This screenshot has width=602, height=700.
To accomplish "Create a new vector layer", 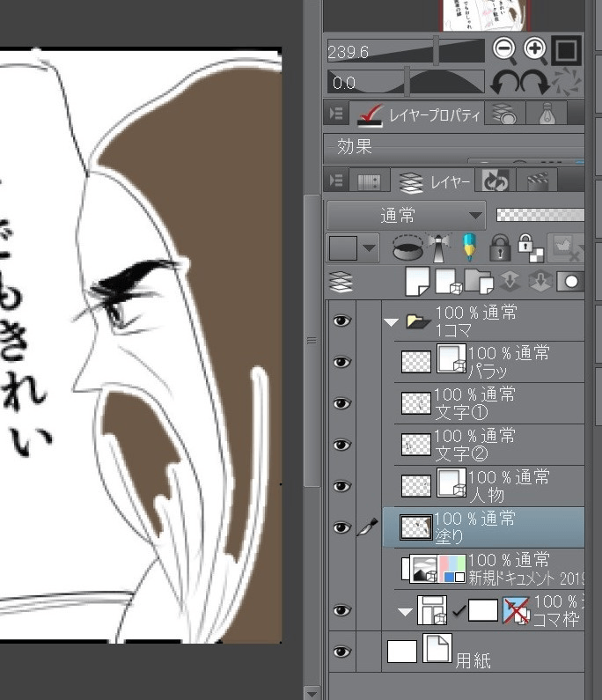I will [449, 281].
